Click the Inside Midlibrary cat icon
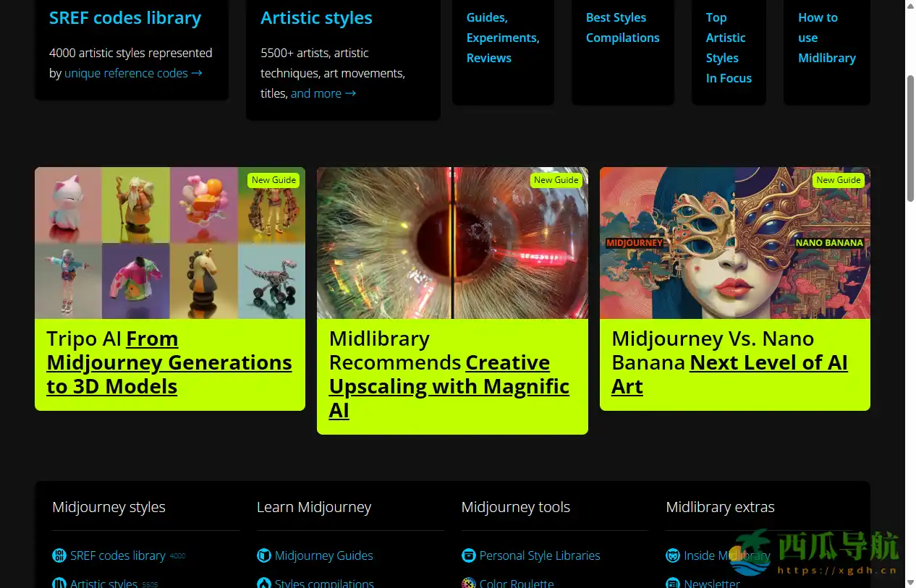The image size is (916, 588). (x=673, y=555)
